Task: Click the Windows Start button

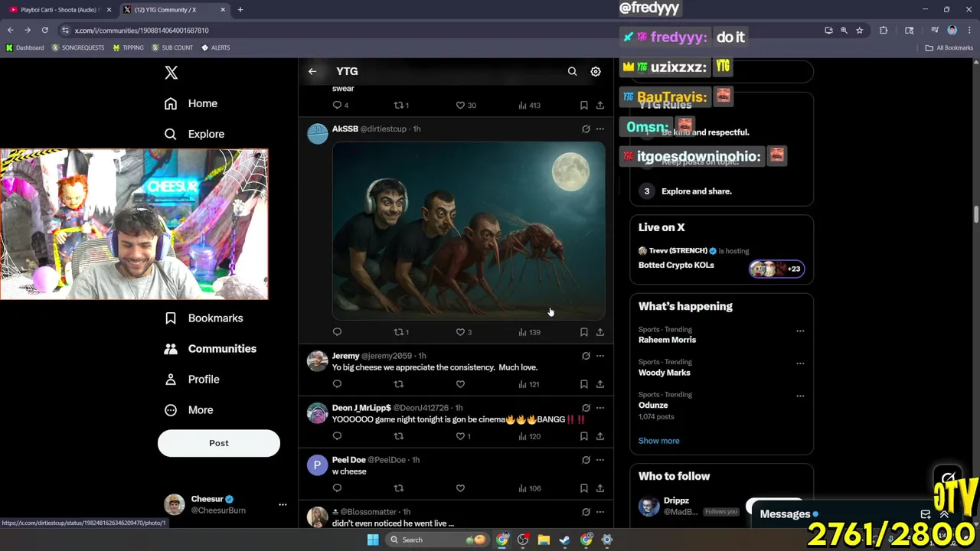Action: pos(373,540)
